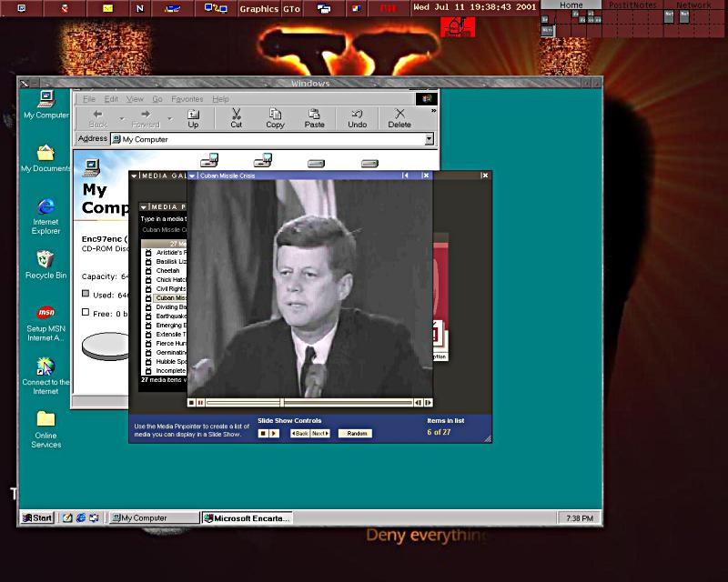Stop the Cuban Missile Crisis video
The width and height of the screenshot is (728, 582).
(x=191, y=402)
